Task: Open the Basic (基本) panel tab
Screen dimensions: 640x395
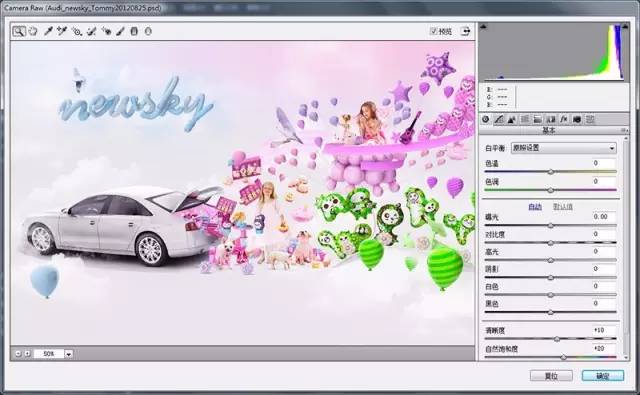Action: (486, 119)
